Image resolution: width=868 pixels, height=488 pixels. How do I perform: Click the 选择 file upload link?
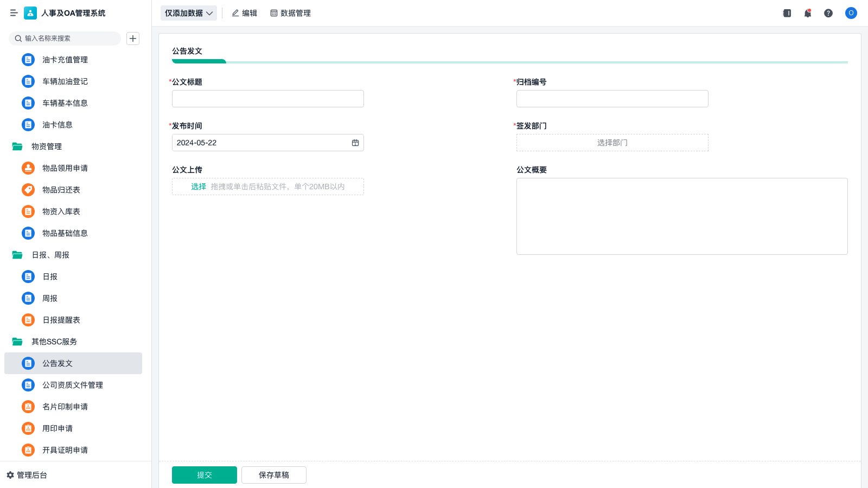[199, 187]
